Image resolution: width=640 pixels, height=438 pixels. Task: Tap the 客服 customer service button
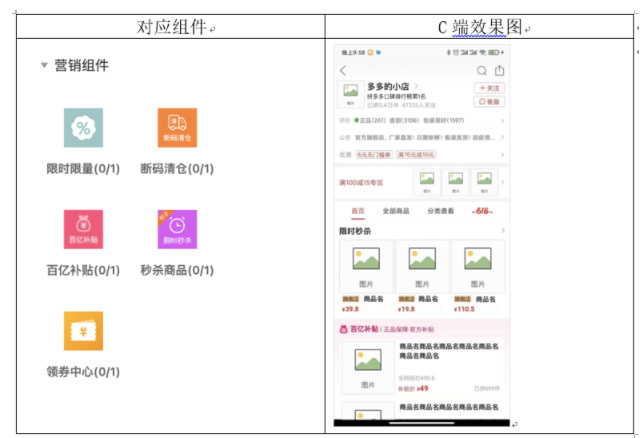pyautogui.click(x=489, y=102)
